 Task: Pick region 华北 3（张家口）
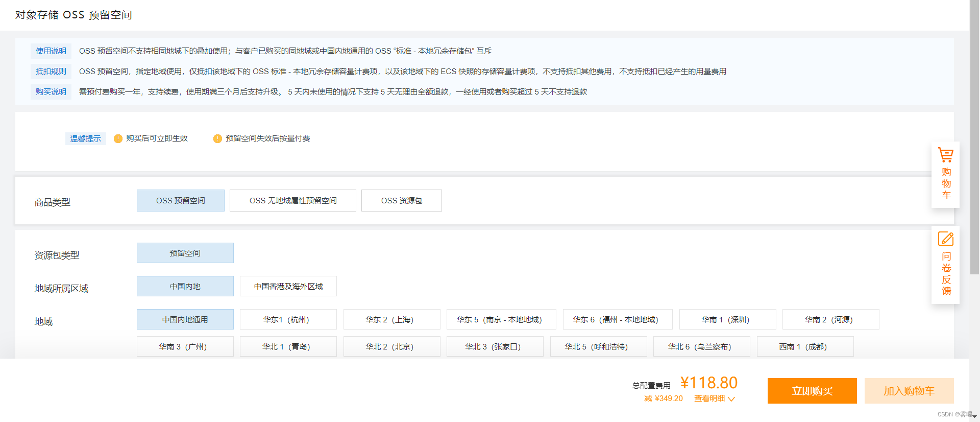(x=495, y=346)
